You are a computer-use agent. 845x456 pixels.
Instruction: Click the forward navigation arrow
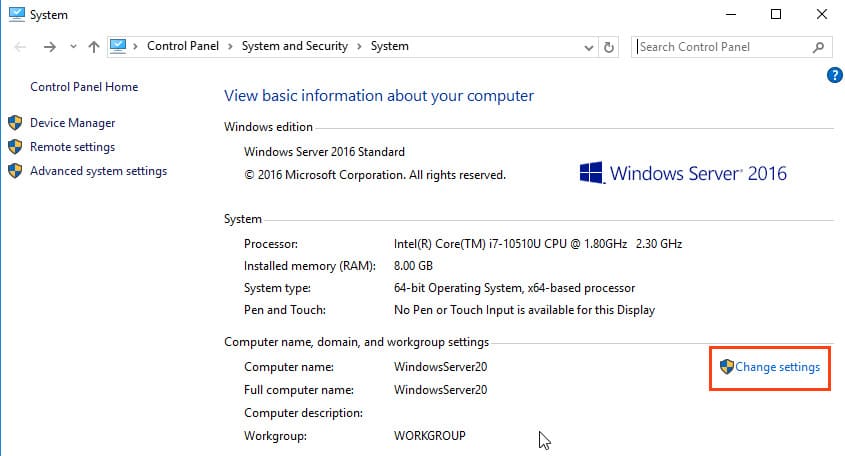coord(49,47)
